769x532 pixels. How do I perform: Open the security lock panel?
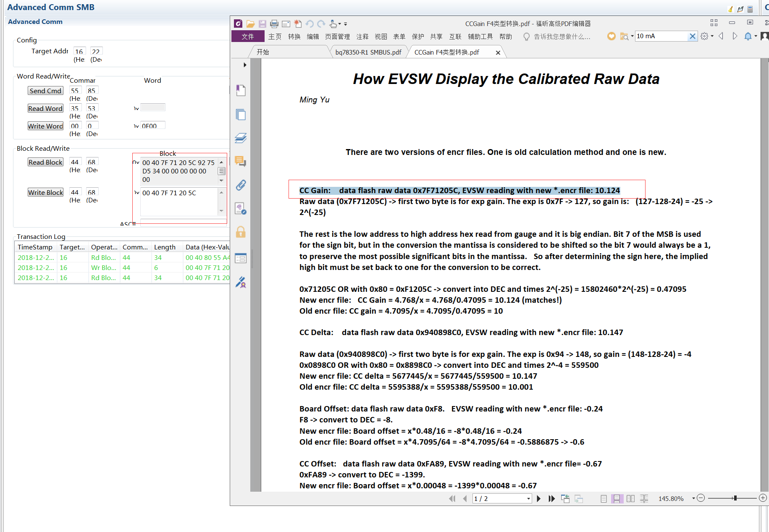tap(241, 232)
